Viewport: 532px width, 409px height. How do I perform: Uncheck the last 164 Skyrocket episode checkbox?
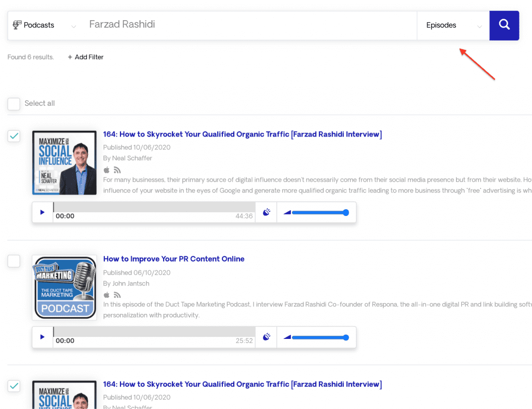click(14, 386)
